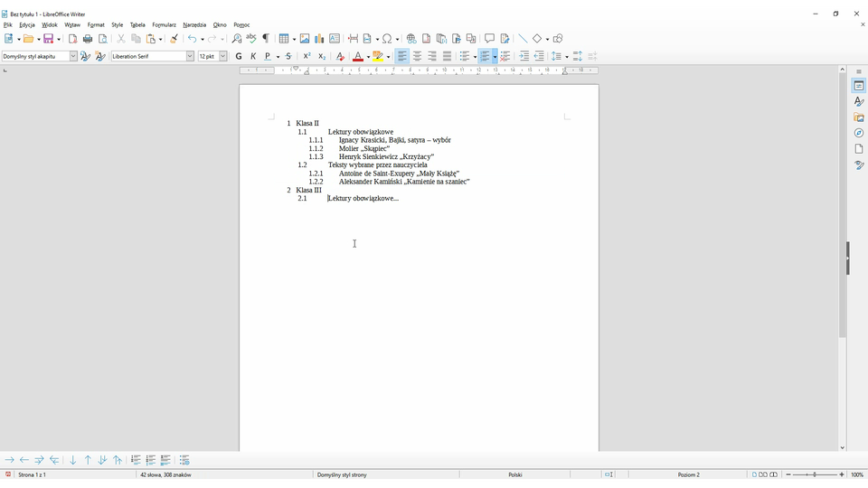Click the Gallery icon in the sidebar

858,117
